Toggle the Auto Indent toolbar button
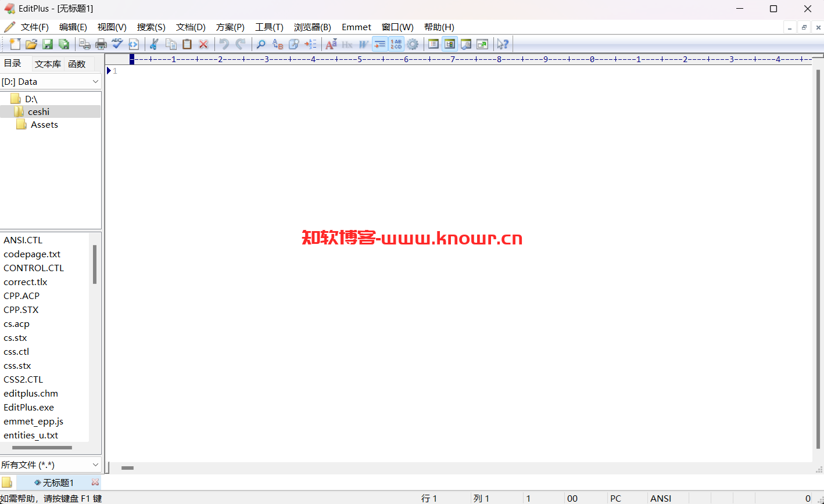 380,44
